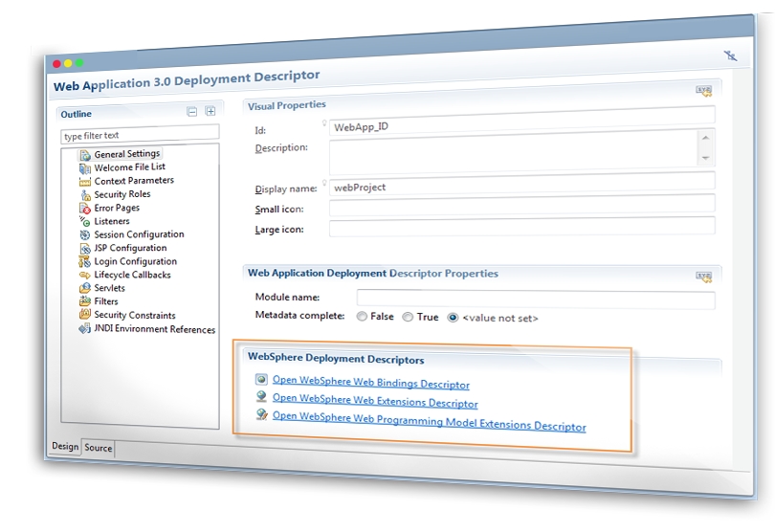
Task: Select Security Roles in the Outline
Action: 122,194
